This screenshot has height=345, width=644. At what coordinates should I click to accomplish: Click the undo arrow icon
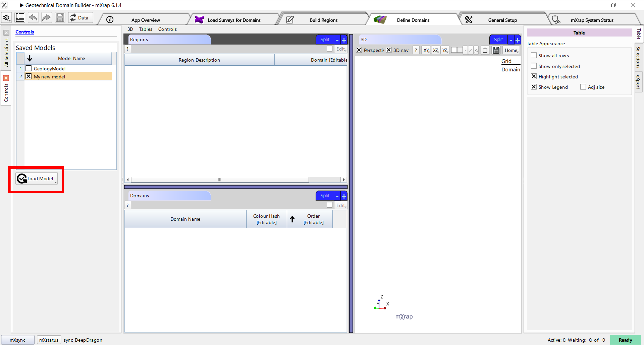pyautogui.click(x=33, y=18)
